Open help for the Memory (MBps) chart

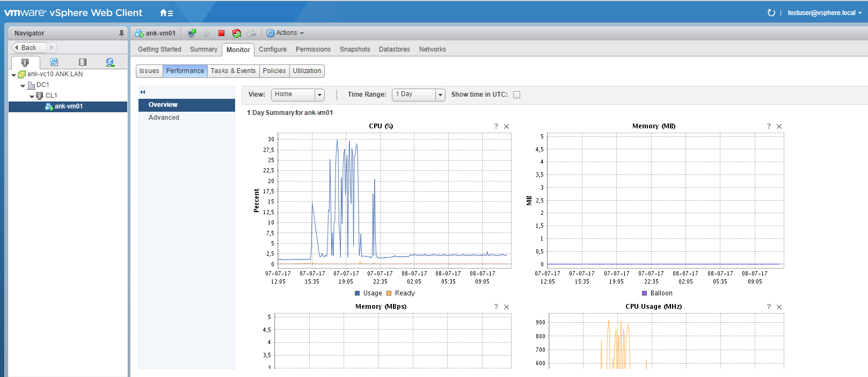click(496, 307)
